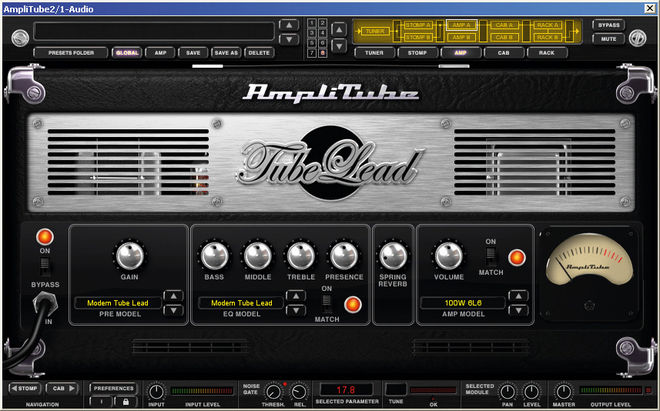Viewport: 660px width, 411px height.
Task: Toggle the global BYPASS button
Action: [x=608, y=25]
